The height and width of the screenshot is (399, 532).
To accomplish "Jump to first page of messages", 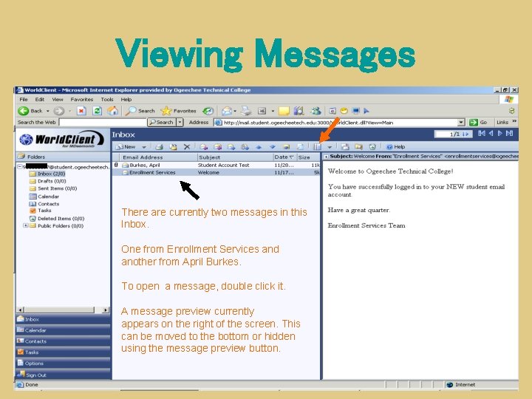I will pyautogui.click(x=482, y=133).
